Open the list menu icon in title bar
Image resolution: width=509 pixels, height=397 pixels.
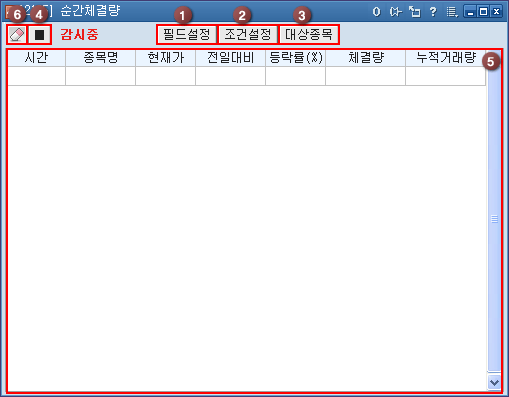coord(452,12)
